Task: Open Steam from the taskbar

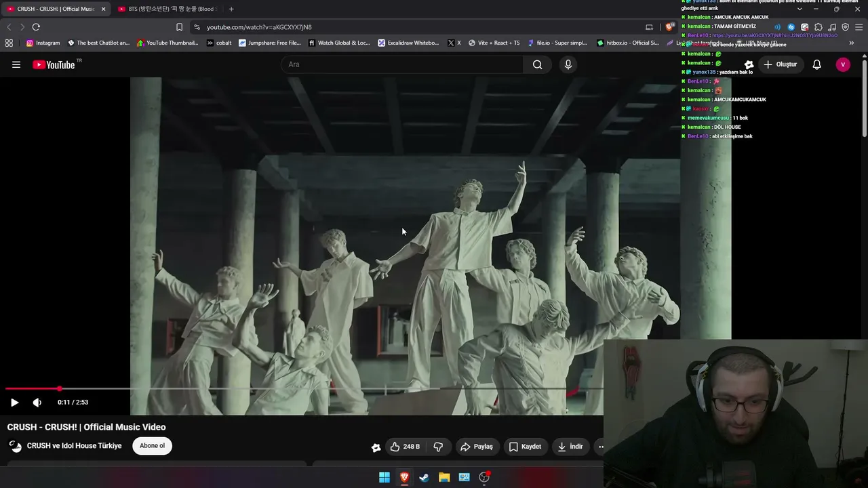Action: coord(424,477)
